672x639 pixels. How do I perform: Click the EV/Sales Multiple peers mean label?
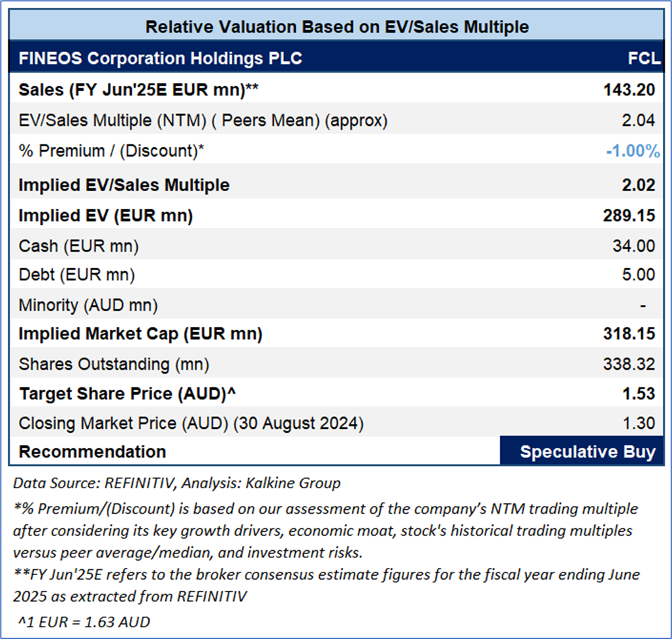(203, 121)
